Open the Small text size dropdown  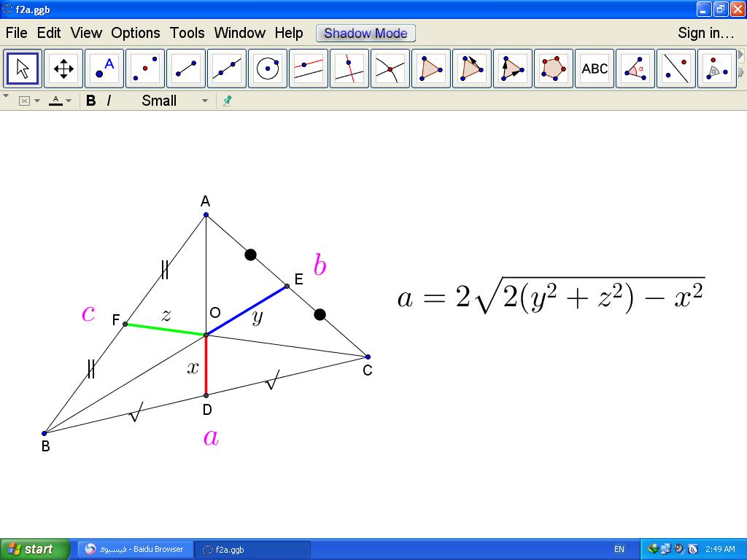[x=174, y=101]
